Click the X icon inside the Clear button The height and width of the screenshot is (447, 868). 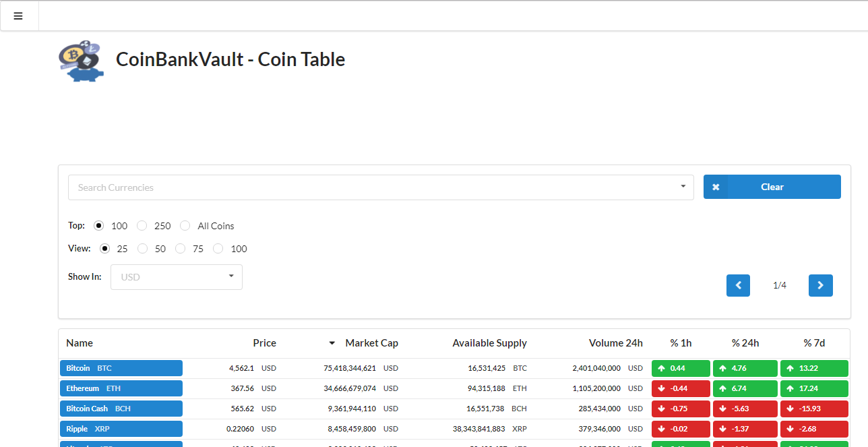tap(716, 187)
